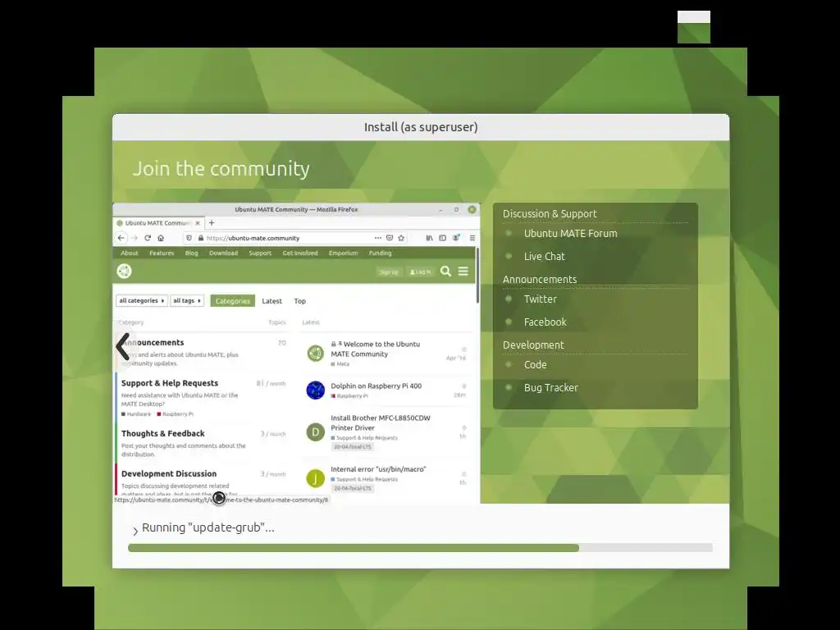Click the Raspberry Pi tag under Support category
840x630 pixels.
point(176,414)
